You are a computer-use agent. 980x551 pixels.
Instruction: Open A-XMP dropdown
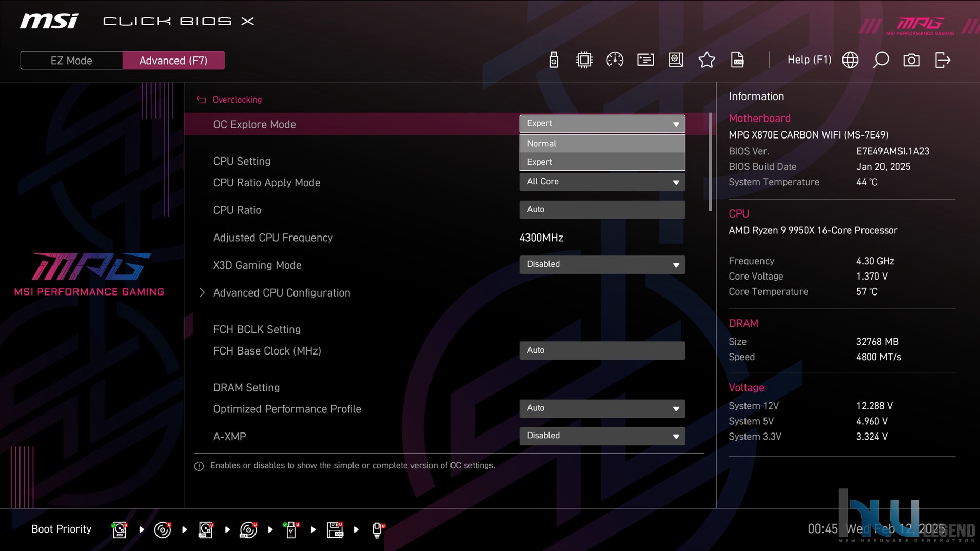click(602, 436)
